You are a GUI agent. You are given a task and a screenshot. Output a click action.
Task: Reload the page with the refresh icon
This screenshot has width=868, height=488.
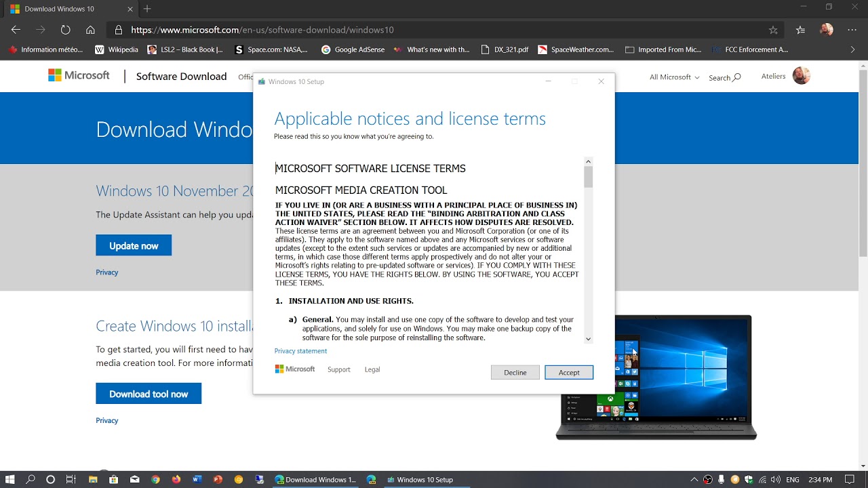click(65, 30)
